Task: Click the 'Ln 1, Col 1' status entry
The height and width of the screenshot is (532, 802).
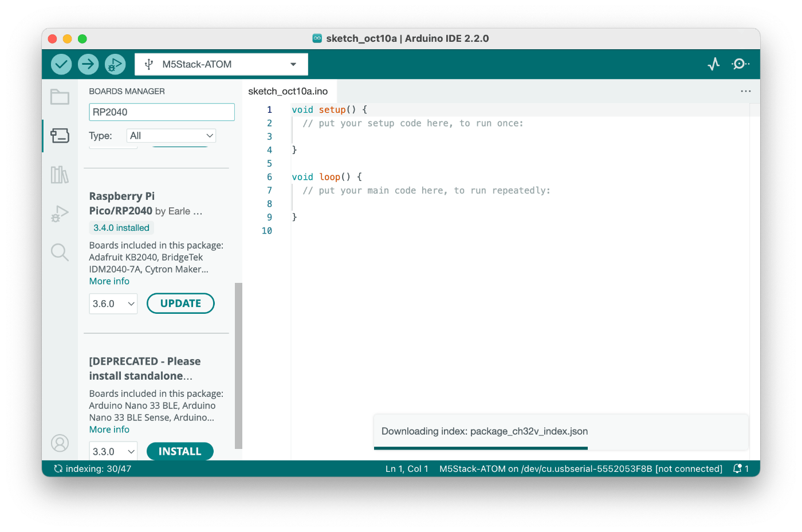Action: 407,468
